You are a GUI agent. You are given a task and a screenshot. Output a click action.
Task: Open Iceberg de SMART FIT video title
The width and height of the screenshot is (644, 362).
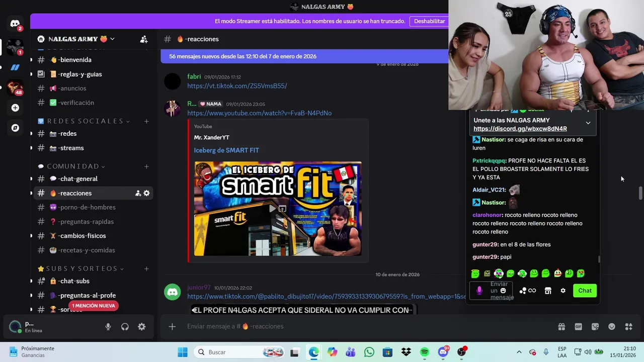coord(226,150)
